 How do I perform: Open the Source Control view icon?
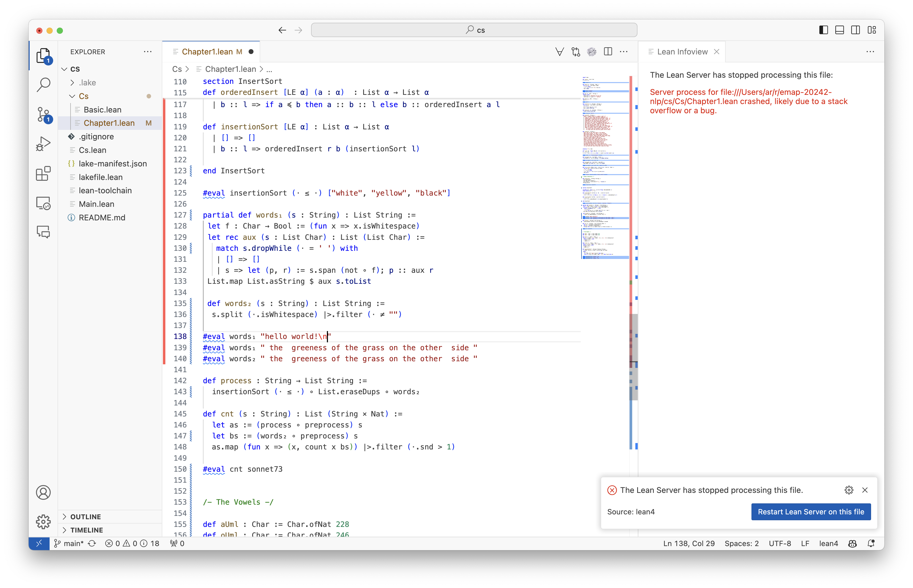[43, 115]
